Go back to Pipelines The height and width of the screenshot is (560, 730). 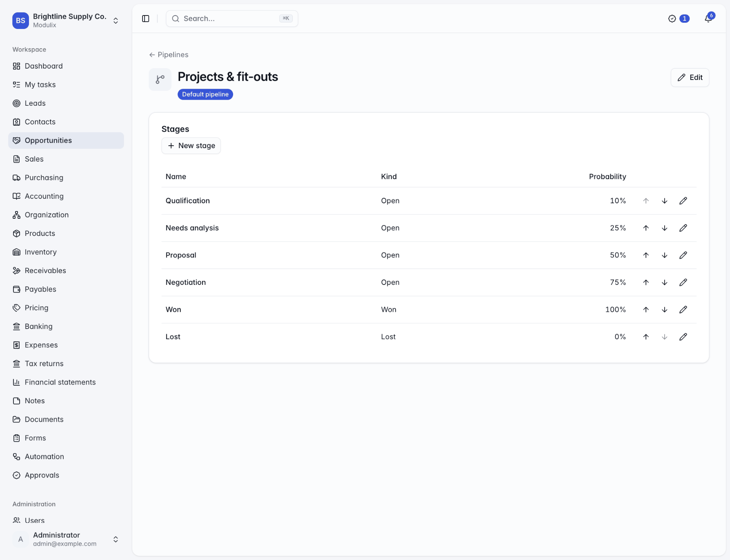(169, 55)
